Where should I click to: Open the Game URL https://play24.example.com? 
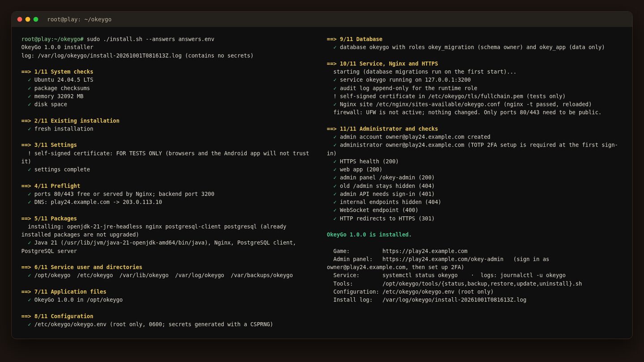(x=425, y=251)
